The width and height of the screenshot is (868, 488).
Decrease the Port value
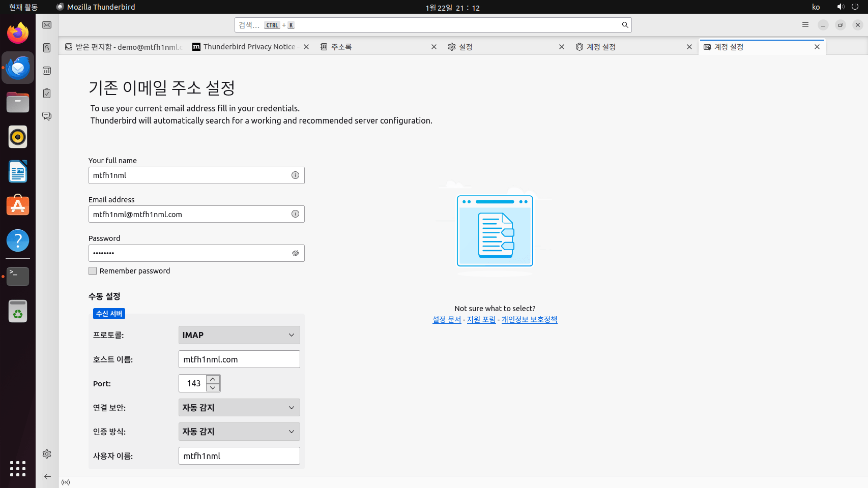point(213,387)
